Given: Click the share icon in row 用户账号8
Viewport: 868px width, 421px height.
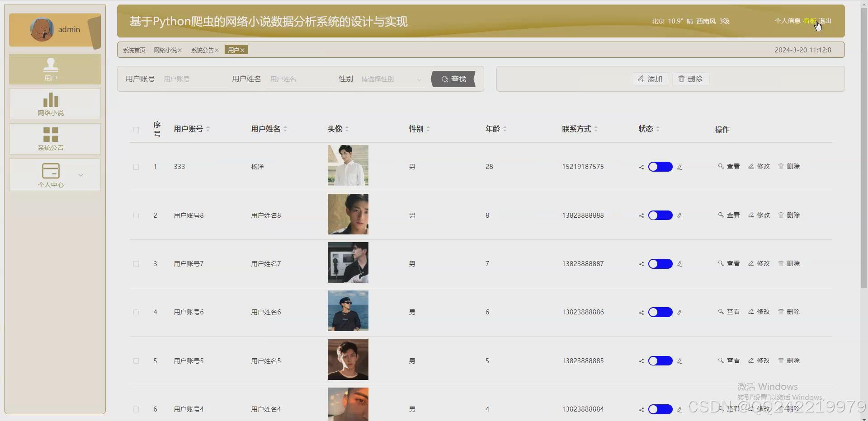Looking at the screenshot, I should coord(641,215).
